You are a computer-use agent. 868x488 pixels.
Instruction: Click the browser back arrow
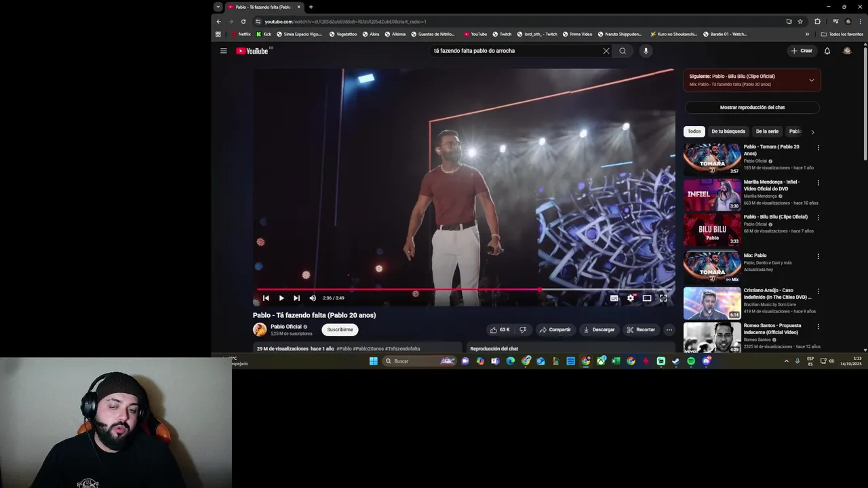pos(218,22)
